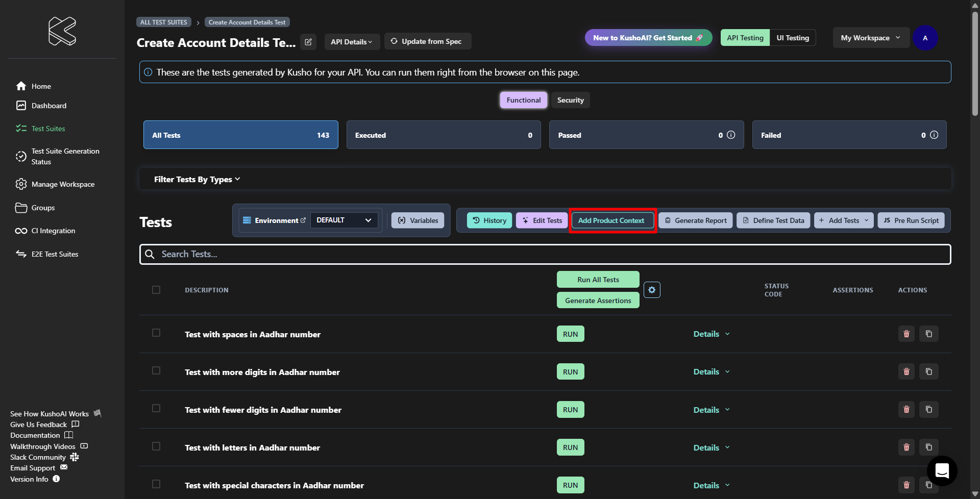Check 'Test with spaces in Aadhar number'
This screenshot has height=499, width=980.
tap(156, 333)
